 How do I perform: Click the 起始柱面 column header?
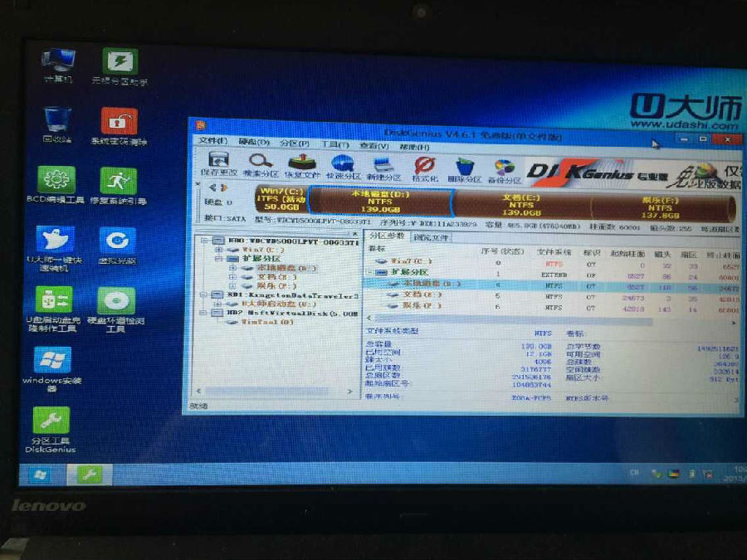coord(627,254)
